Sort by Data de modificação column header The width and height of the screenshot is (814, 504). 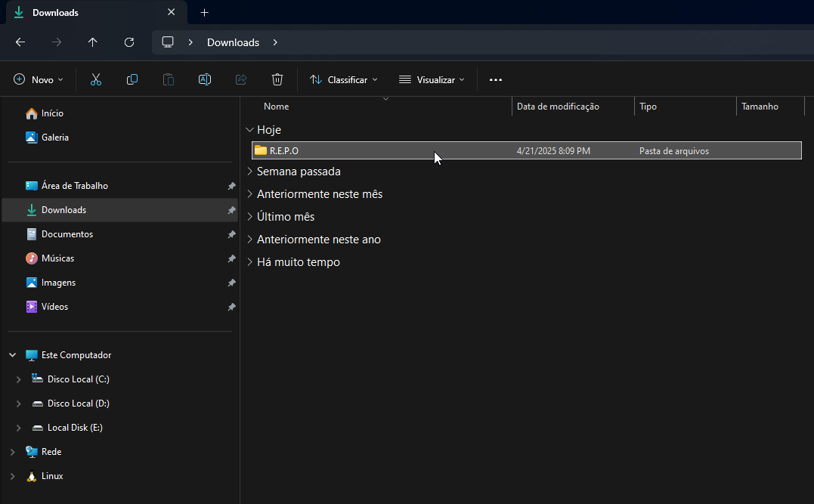pyautogui.click(x=558, y=107)
